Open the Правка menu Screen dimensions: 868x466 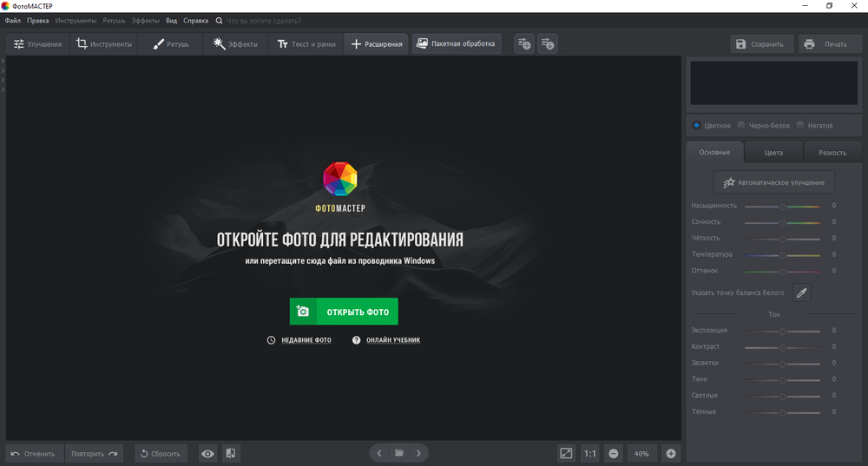tap(37, 21)
